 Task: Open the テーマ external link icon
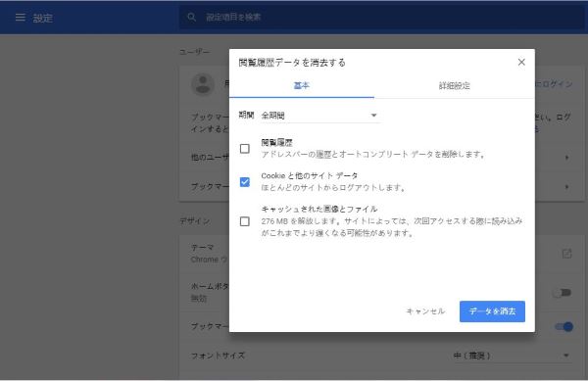point(566,254)
